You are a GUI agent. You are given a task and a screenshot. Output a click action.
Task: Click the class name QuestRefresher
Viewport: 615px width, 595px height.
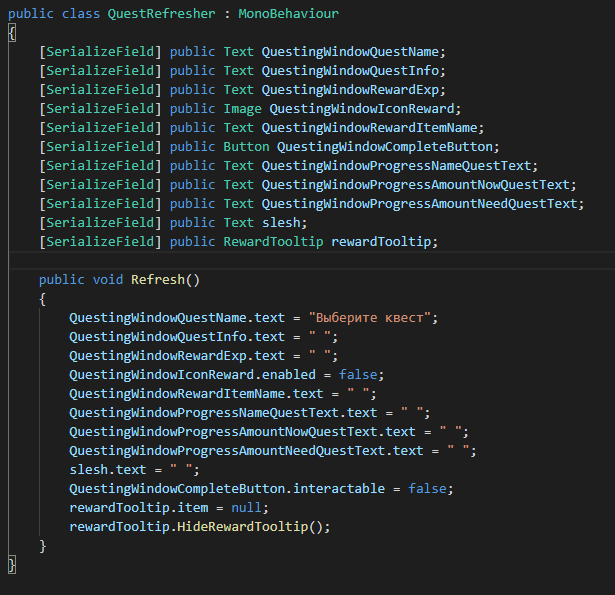(161, 14)
